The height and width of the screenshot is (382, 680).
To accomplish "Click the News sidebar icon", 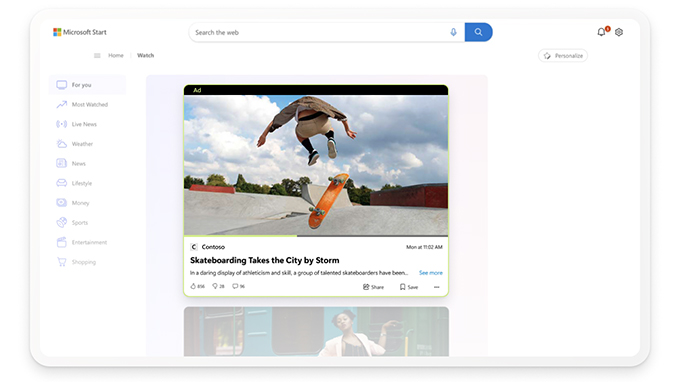I will coord(62,163).
